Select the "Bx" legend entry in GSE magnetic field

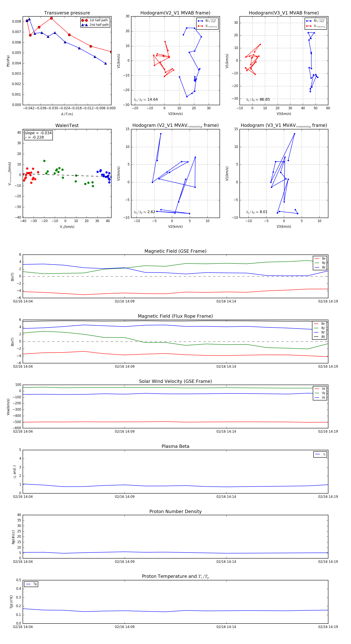(x=320, y=259)
